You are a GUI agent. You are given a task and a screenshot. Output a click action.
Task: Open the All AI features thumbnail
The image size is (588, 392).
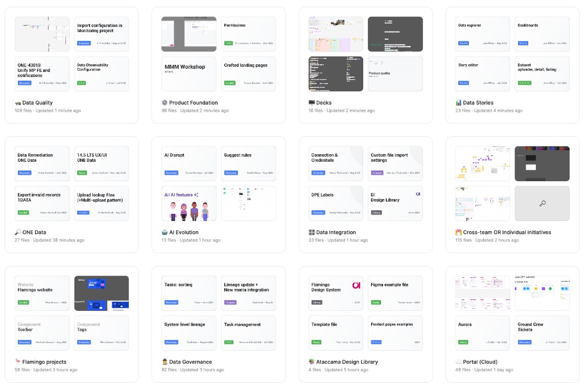pos(189,204)
